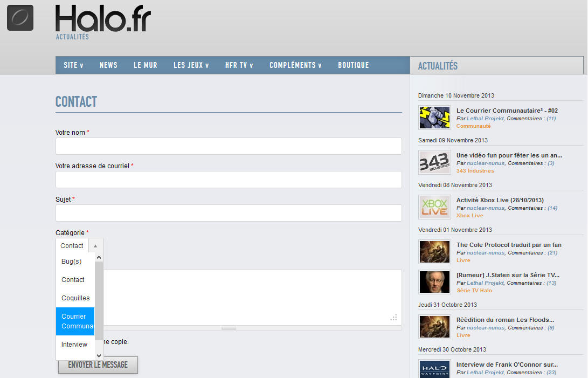Click the ACTUALITÉS sidebar heading
The image size is (588, 378).
438,66
